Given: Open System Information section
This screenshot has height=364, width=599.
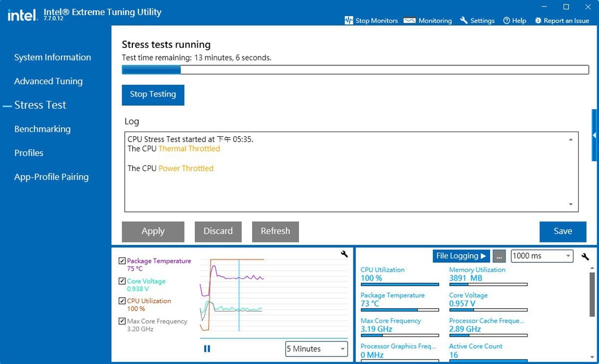Looking at the screenshot, I should click(x=52, y=57).
